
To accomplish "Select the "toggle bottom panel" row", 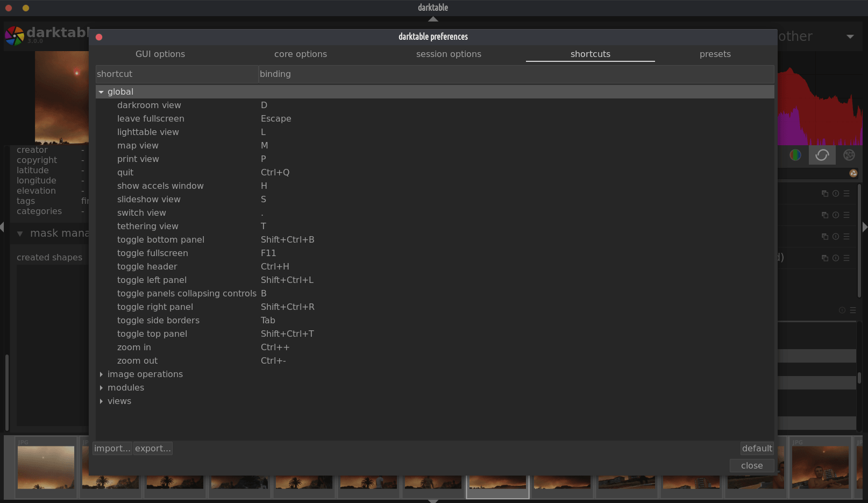I will click(435, 240).
